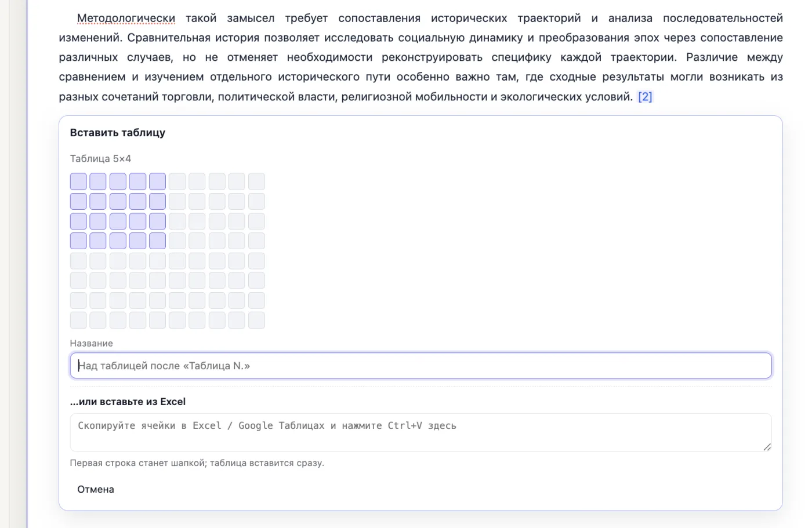Click the heading Вставить таблицу
The height and width of the screenshot is (528, 812).
[x=118, y=133]
